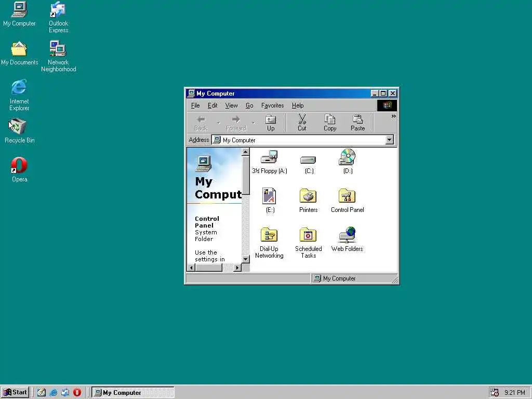Click the Copy toolbar button
This screenshot has height=399, width=532.
point(330,123)
